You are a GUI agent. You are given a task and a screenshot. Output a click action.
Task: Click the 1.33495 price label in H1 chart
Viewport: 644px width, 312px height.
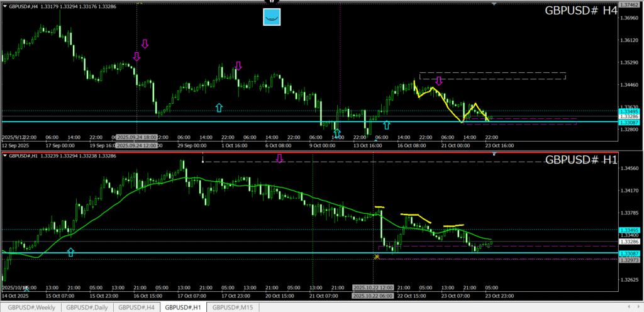click(630, 230)
